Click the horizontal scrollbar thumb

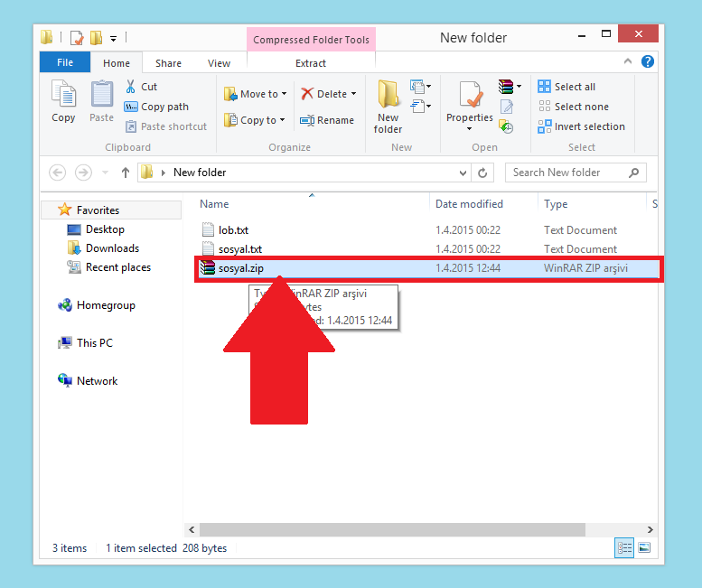coord(392,529)
